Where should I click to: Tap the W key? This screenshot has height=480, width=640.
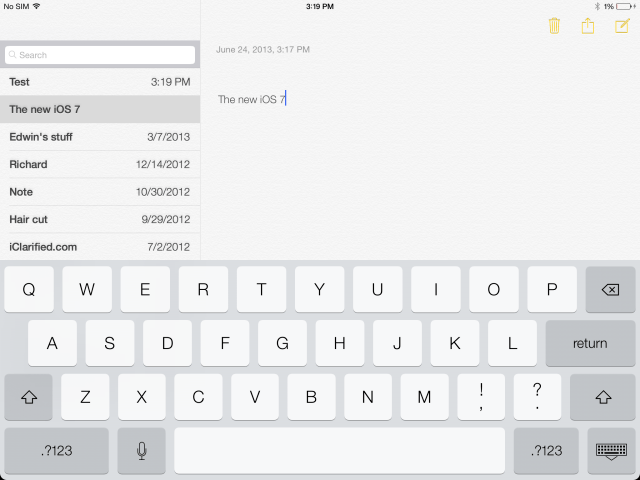pyautogui.click(x=87, y=289)
